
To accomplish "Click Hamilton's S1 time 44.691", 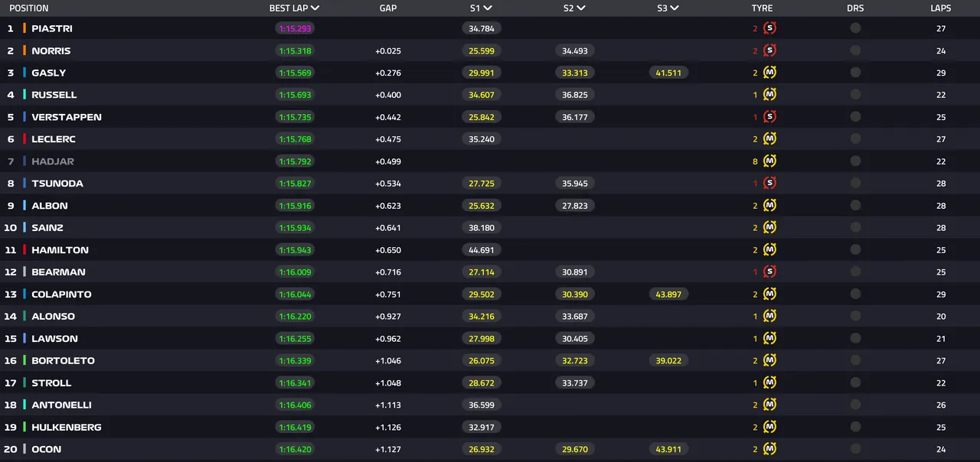I will click(x=482, y=250).
